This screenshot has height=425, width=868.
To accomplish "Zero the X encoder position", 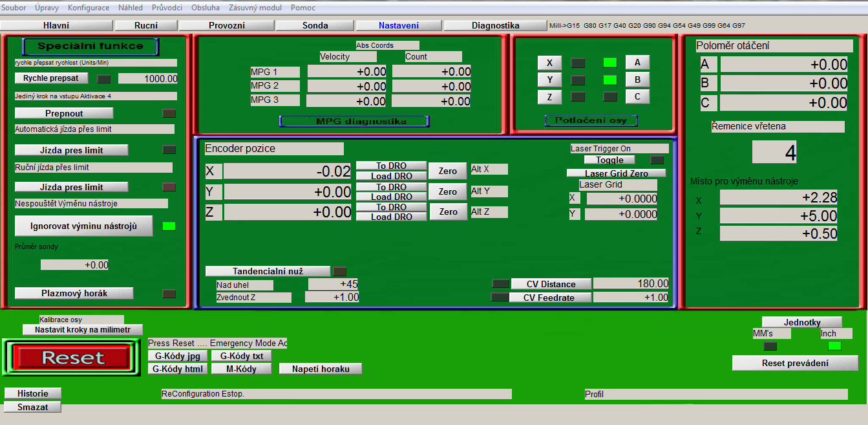I will coord(448,171).
